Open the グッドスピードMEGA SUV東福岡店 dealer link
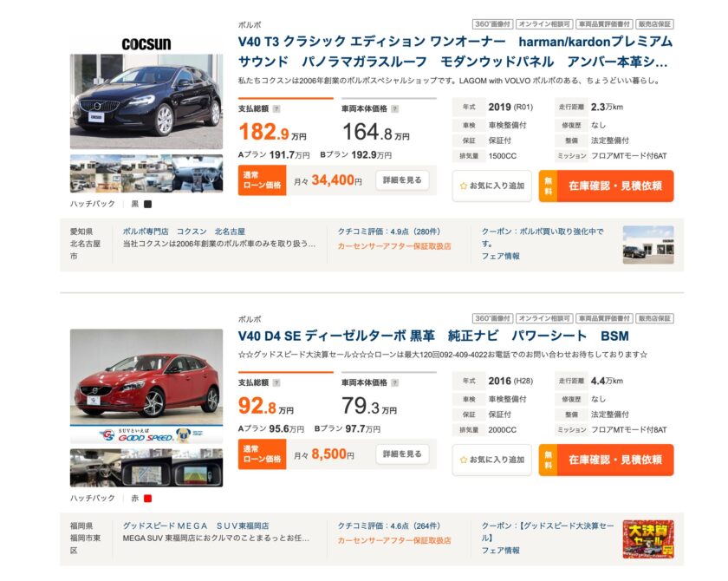Image resolution: width=728 pixels, height=581 pixels. click(196, 526)
